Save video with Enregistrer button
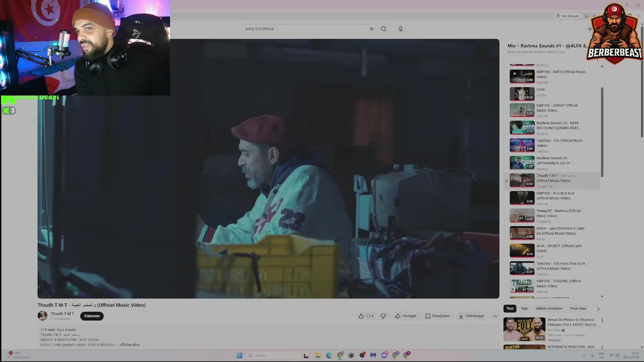 pyautogui.click(x=437, y=316)
